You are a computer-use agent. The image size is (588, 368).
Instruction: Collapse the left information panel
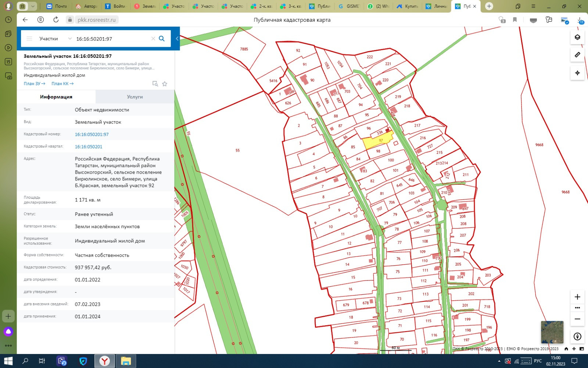[177, 39]
